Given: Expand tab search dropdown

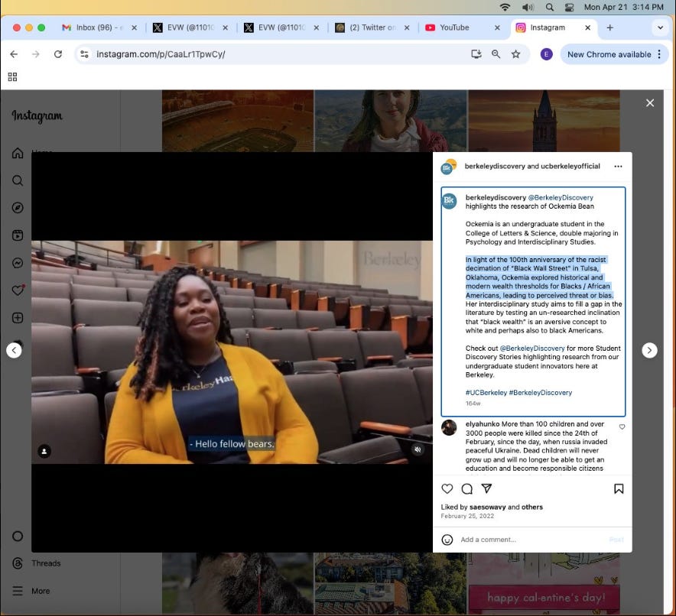Looking at the screenshot, I should click(660, 28).
